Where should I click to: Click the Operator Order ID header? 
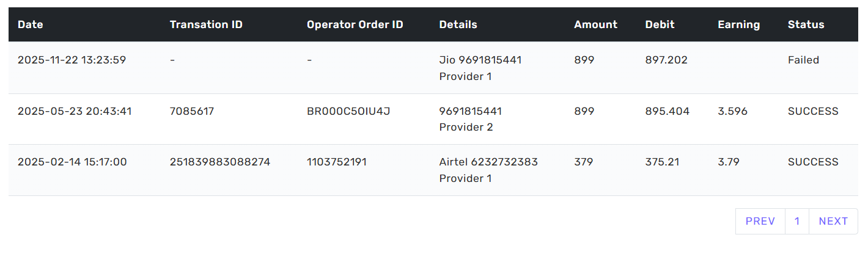point(355,25)
